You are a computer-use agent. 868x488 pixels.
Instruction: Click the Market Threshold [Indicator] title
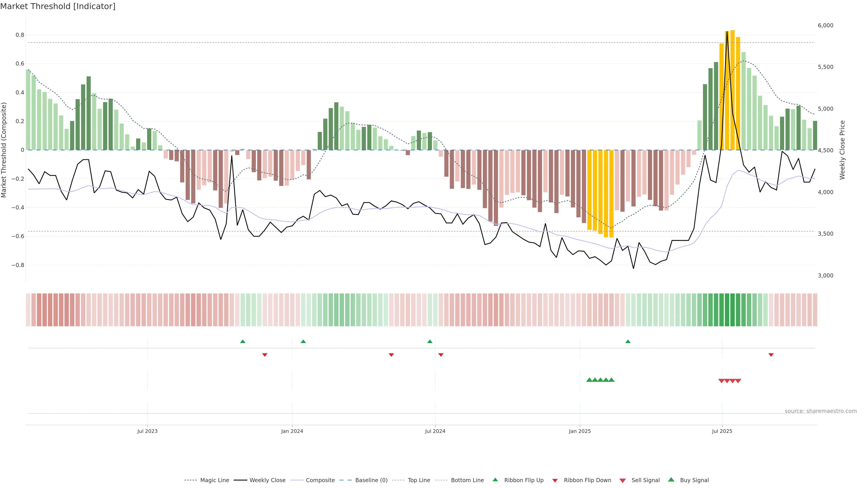tap(58, 6)
